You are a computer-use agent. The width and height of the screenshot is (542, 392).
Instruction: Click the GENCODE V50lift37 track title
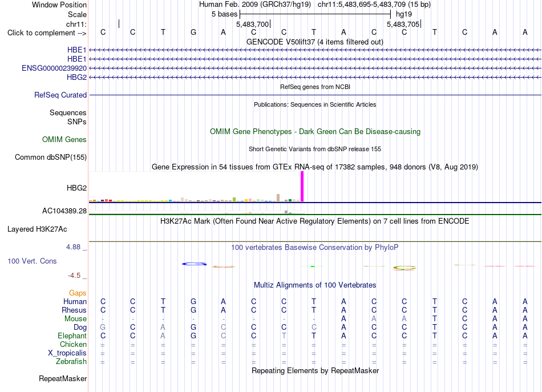(314, 42)
